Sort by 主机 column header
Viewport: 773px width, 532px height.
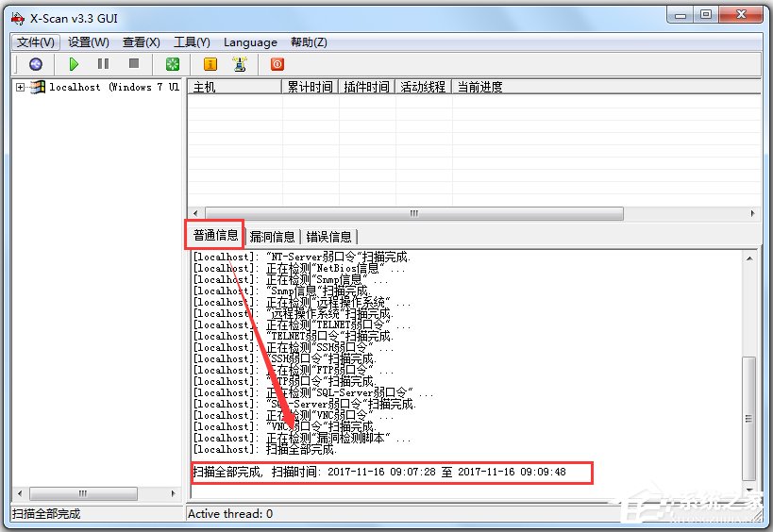click(235, 87)
